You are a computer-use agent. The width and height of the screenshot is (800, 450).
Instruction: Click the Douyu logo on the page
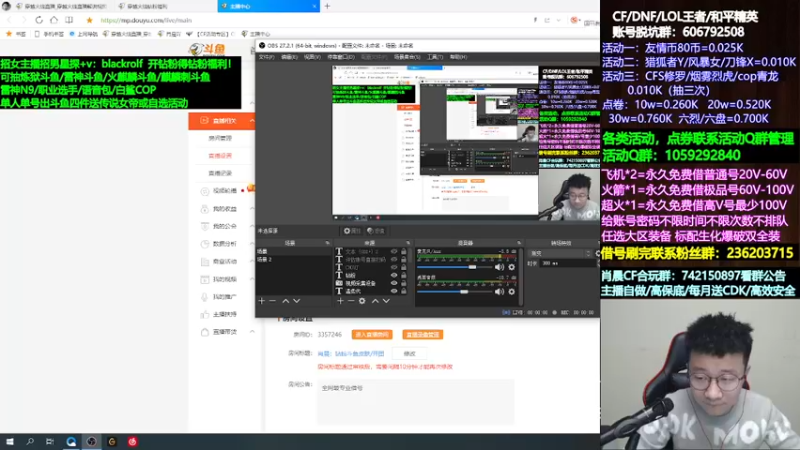tap(207, 48)
